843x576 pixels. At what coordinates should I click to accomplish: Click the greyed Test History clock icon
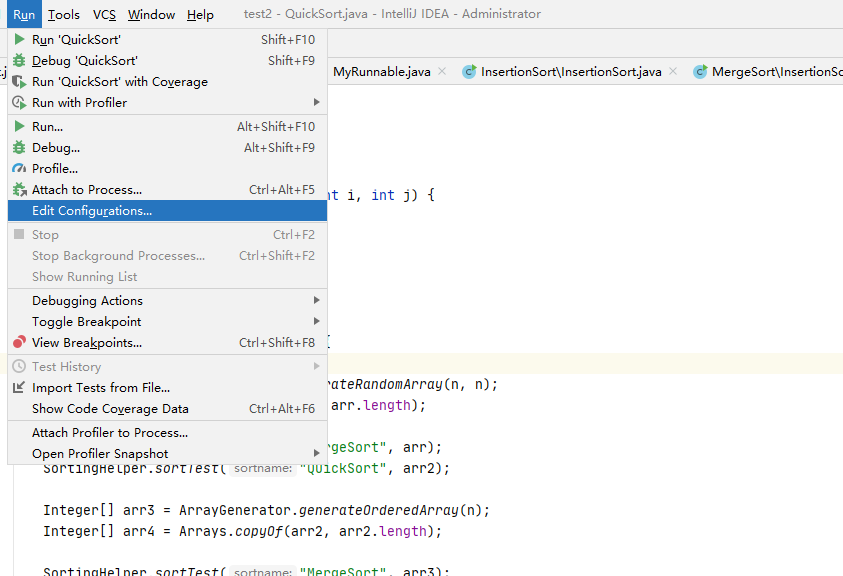(19, 366)
